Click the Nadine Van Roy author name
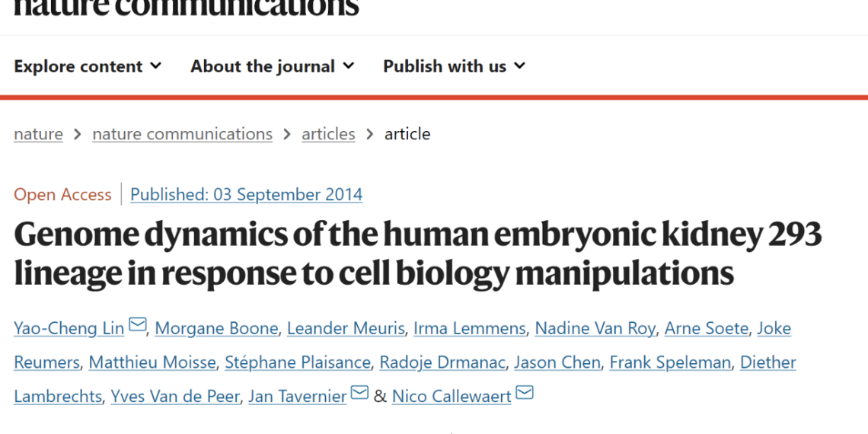The image size is (868, 434). coord(595,328)
